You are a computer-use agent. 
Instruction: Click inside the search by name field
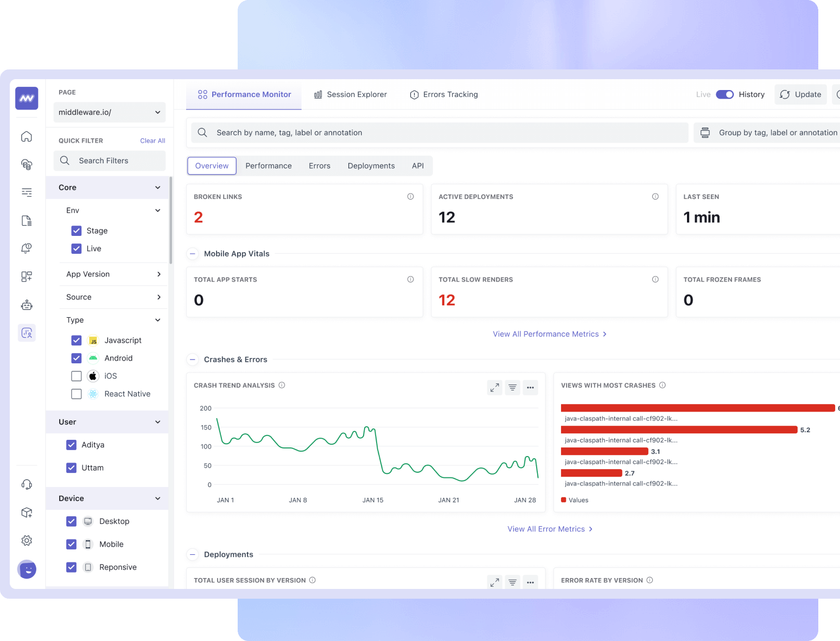[x=380, y=132]
